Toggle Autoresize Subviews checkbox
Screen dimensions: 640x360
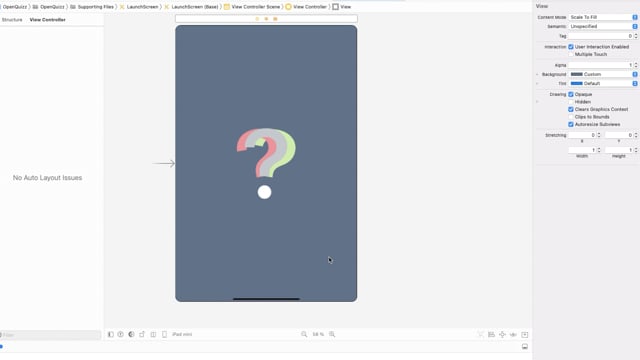571,124
